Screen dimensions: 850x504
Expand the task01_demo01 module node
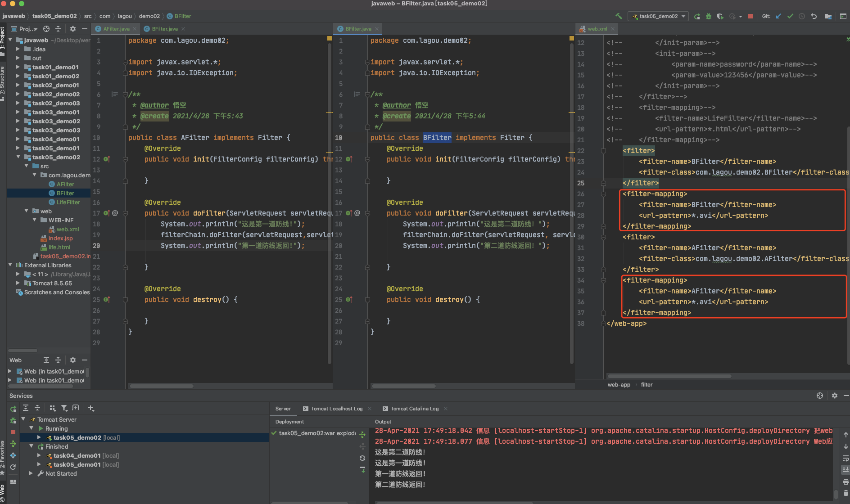[18, 67]
